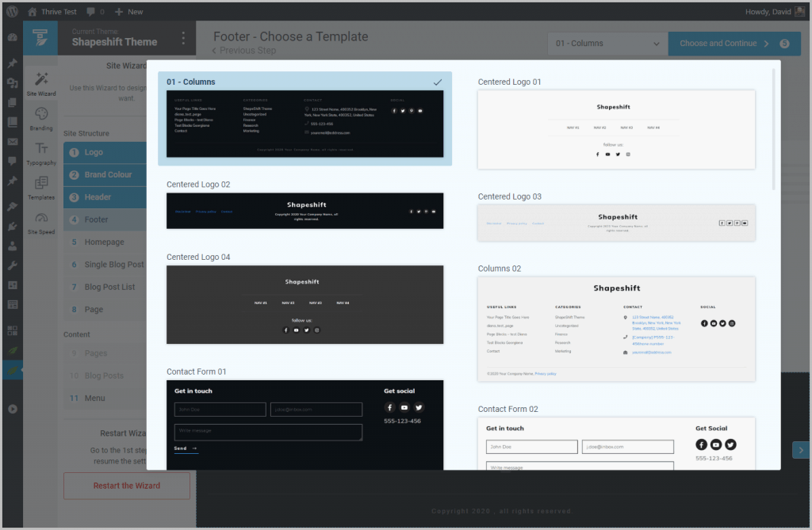The image size is (812, 530).
Task: Choose the Centered Logo 02 footer template
Action: (304, 211)
